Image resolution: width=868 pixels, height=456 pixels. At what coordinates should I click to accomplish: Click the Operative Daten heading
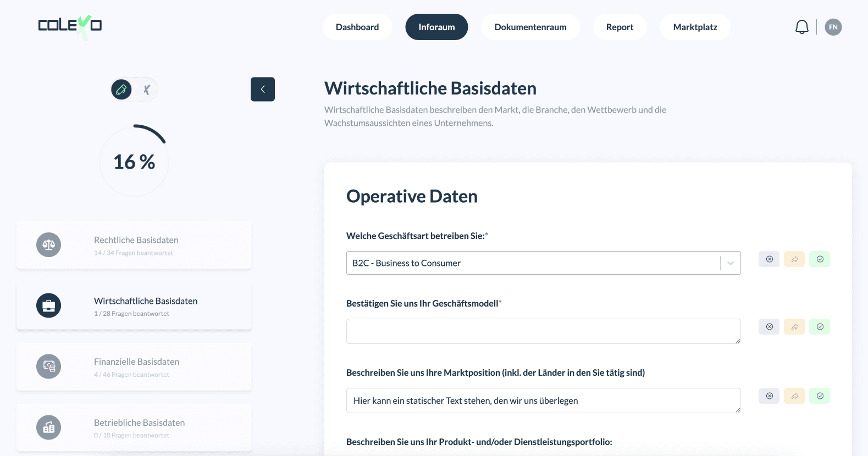point(412,196)
